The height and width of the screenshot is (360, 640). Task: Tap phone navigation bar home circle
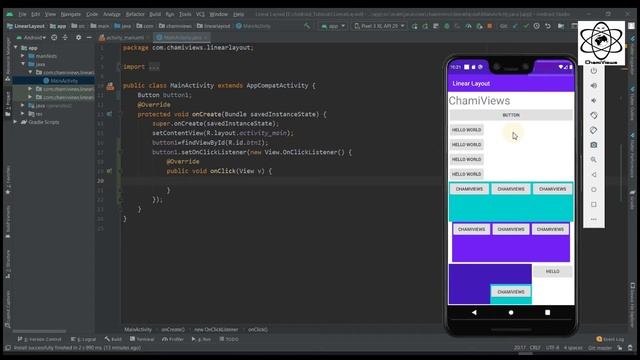click(x=511, y=312)
